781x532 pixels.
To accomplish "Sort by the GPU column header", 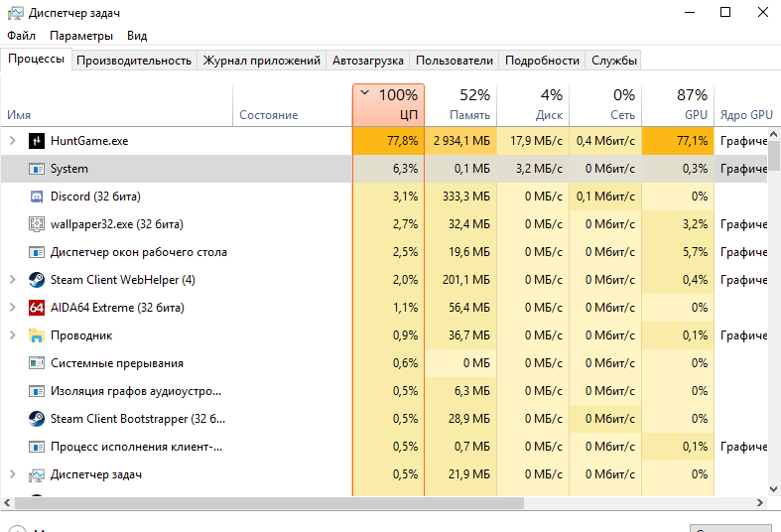I will (x=678, y=105).
